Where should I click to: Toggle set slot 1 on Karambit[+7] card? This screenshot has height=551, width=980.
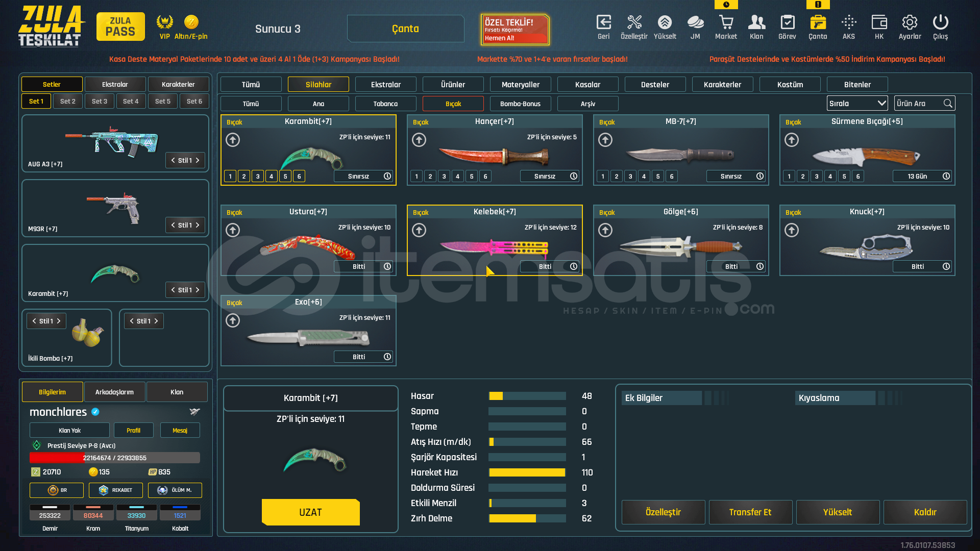(230, 176)
